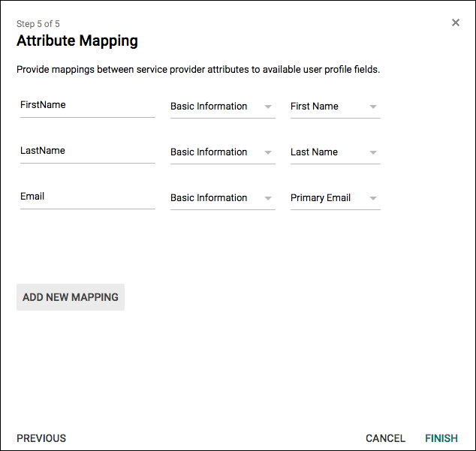Focus the LastName attribute text field
The height and width of the screenshot is (451, 476).
tap(87, 152)
